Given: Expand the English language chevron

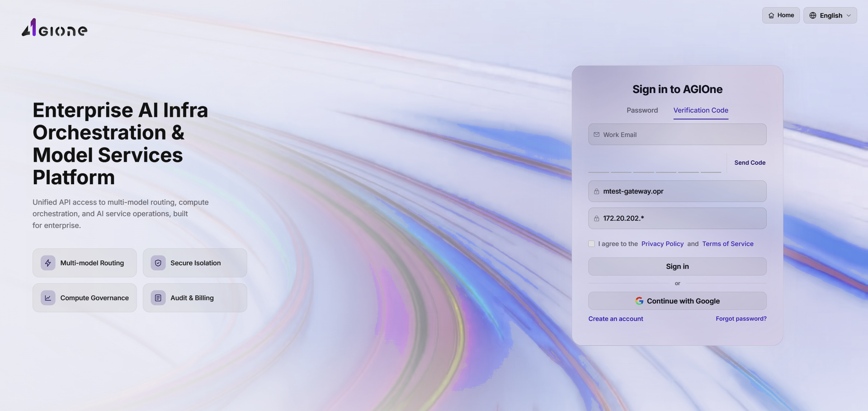Looking at the screenshot, I should tap(849, 15).
